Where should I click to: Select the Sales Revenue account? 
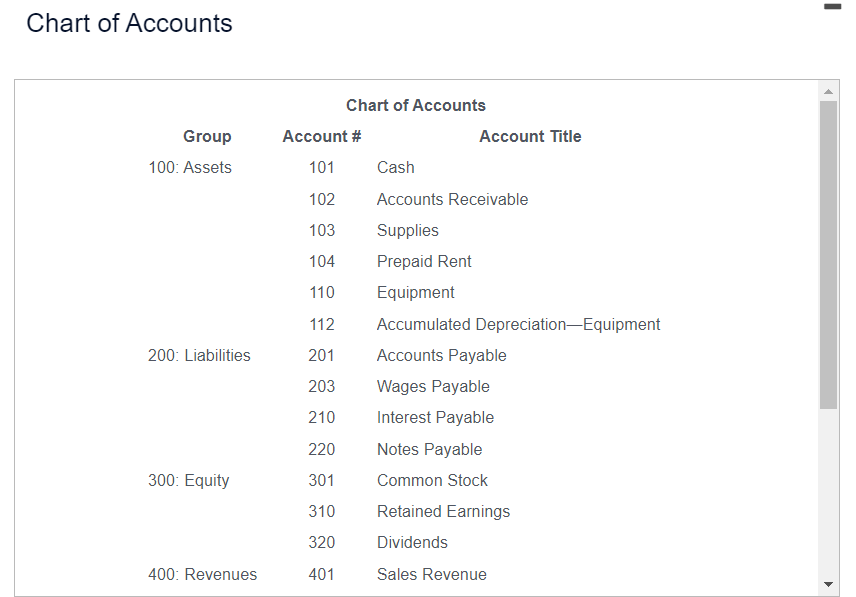pyautogui.click(x=431, y=574)
